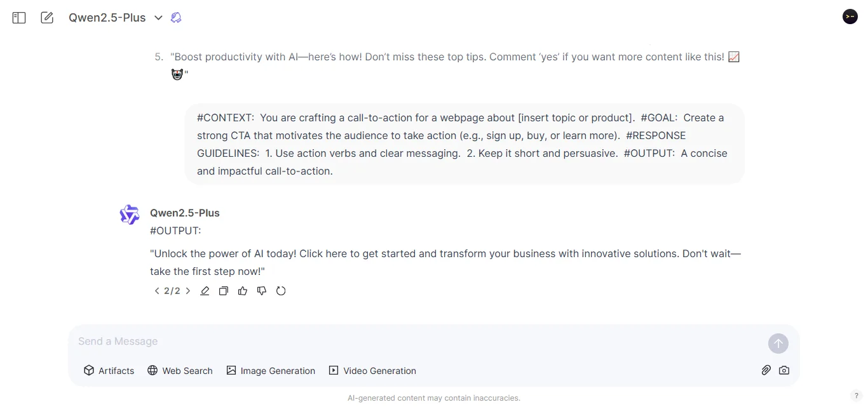This screenshot has width=868, height=407.
Task: Switch to Image Generation mode
Action: coord(271,370)
